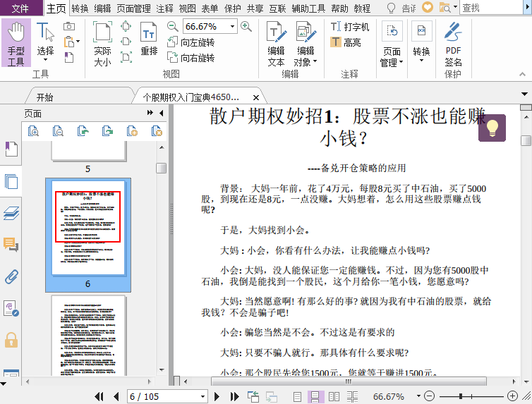Click the Reflow (重排) icon

click(149, 39)
